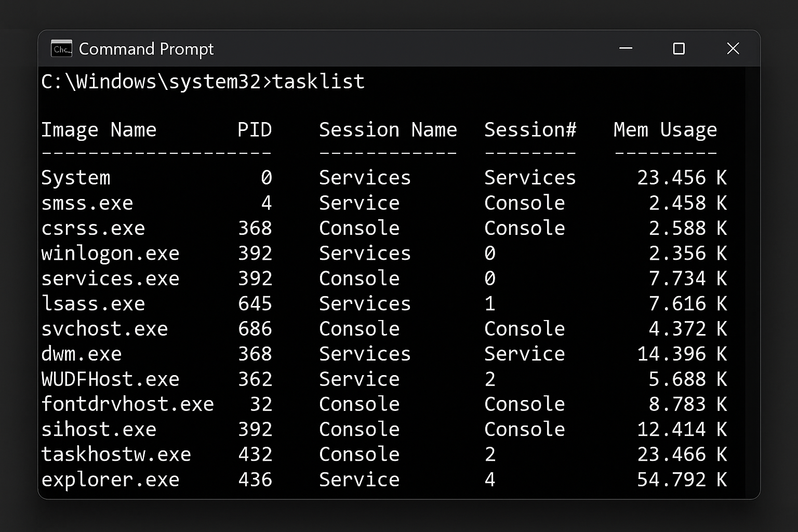Click the Image Name column header
The width and height of the screenshot is (798, 532).
[99, 129]
